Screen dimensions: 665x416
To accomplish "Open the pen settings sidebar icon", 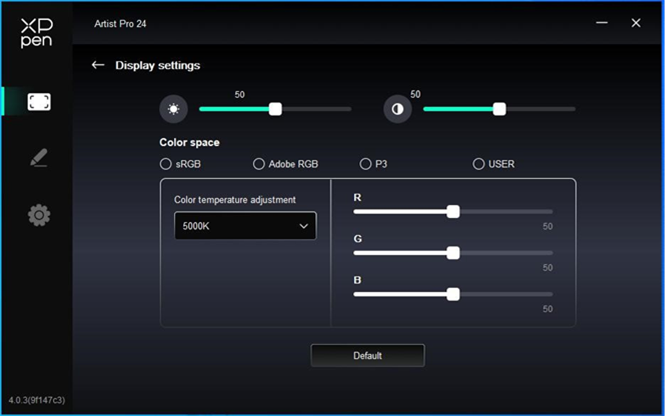I will 39,158.
